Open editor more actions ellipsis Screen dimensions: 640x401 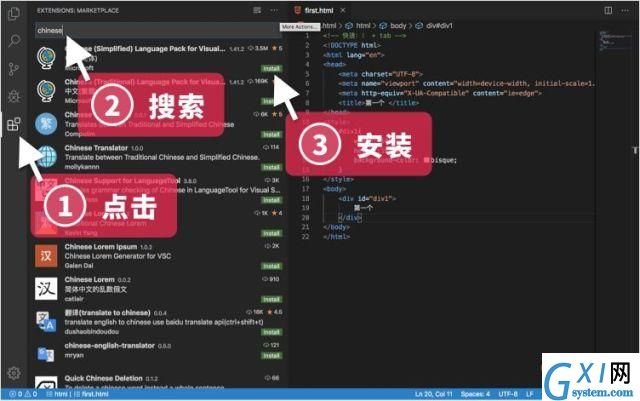pyautogui.click(x=625, y=10)
